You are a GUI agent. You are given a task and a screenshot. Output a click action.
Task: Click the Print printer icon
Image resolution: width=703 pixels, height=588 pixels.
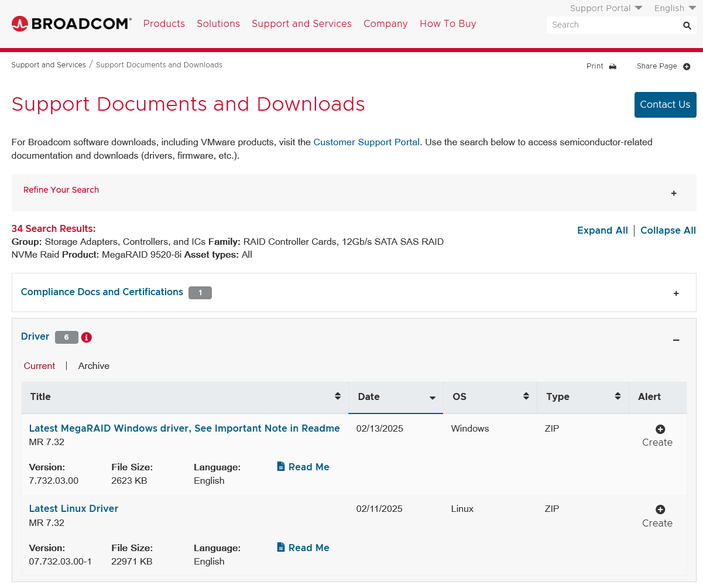pos(612,66)
